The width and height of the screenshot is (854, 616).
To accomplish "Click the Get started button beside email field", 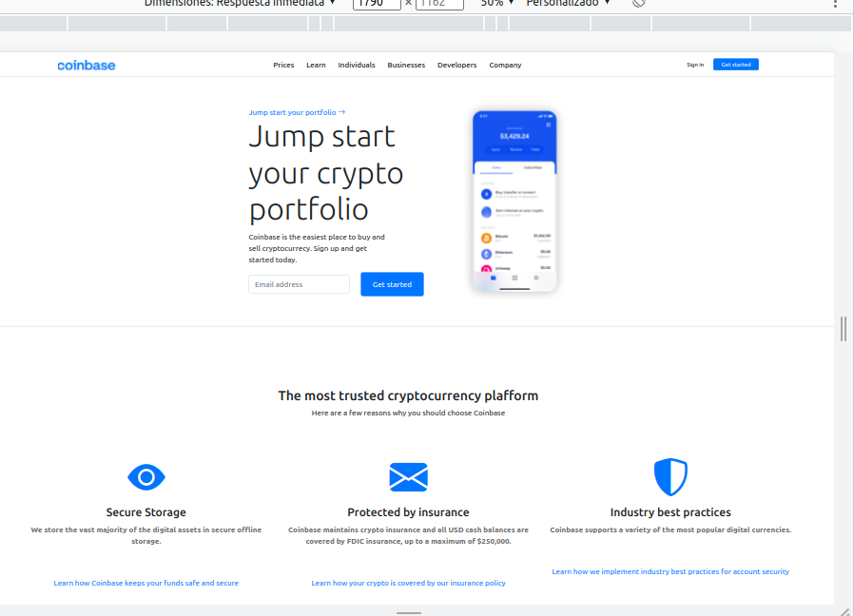I will [392, 284].
